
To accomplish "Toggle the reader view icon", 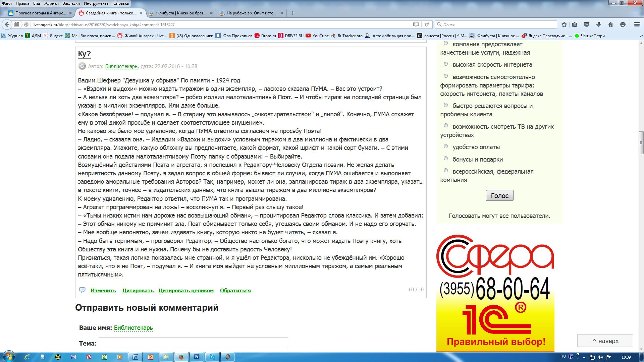I will pos(416,24).
